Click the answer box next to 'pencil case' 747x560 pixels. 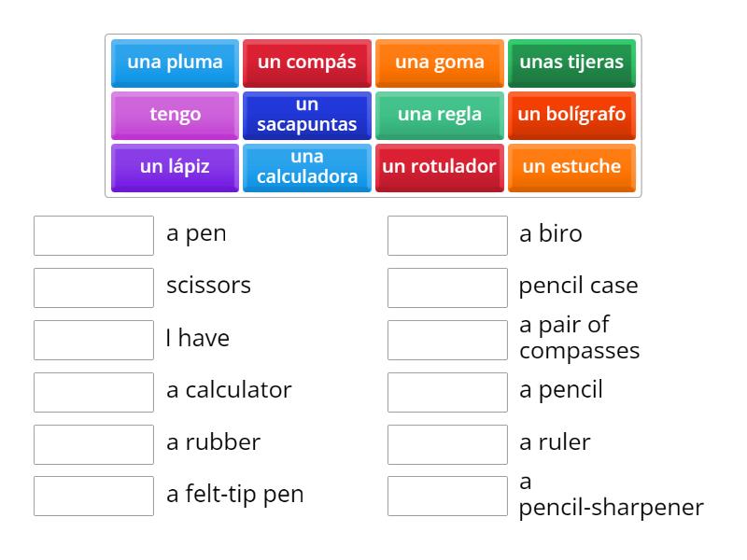pos(446,287)
